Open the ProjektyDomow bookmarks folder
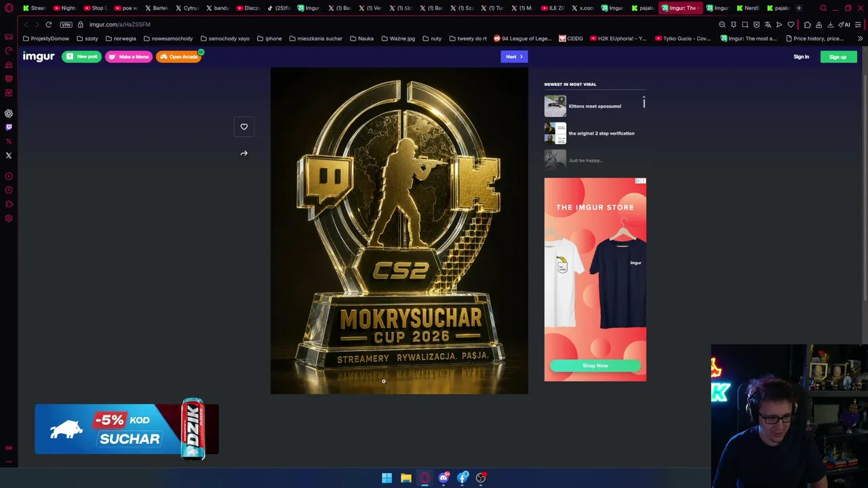 pos(46,39)
